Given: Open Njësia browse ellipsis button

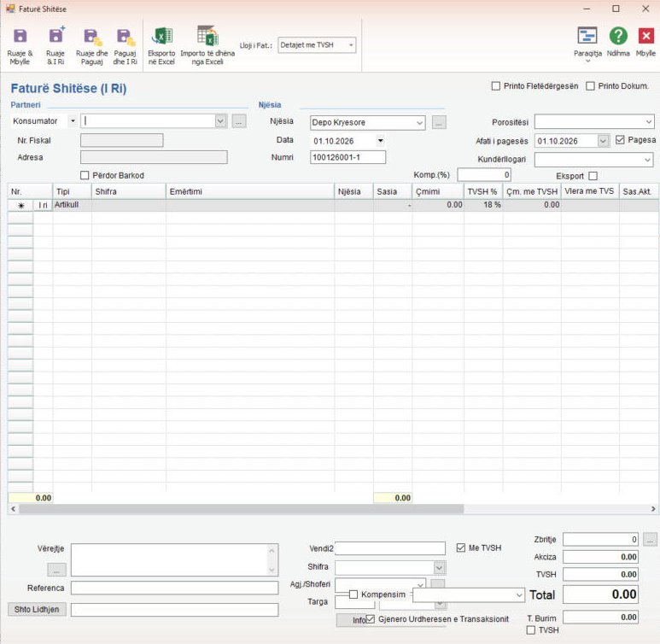Looking at the screenshot, I should pyautogui.click(x=439, y=123).
